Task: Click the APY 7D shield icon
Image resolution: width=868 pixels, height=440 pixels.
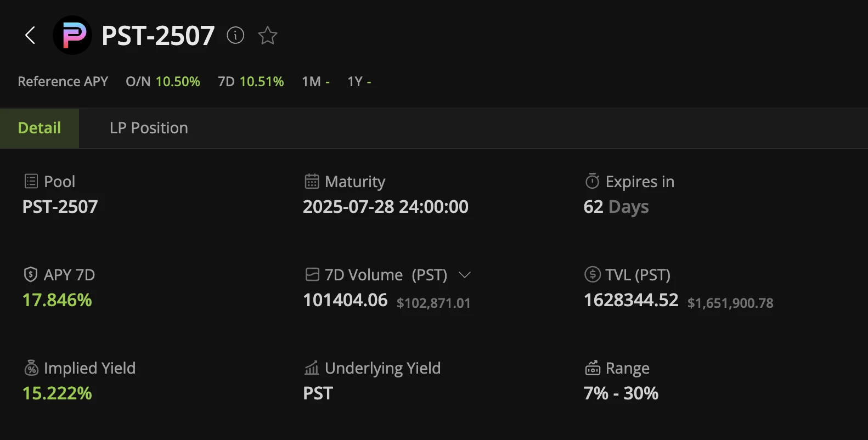Action: click(31, 275)
